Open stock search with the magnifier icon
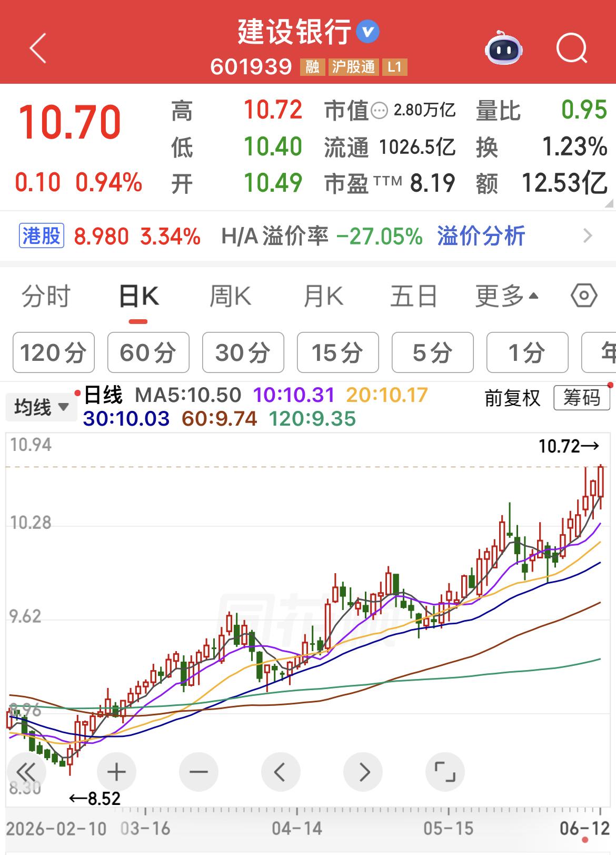The width and height of the screenshot is (616, 855). pyautogui.click(x=572, y=48)
